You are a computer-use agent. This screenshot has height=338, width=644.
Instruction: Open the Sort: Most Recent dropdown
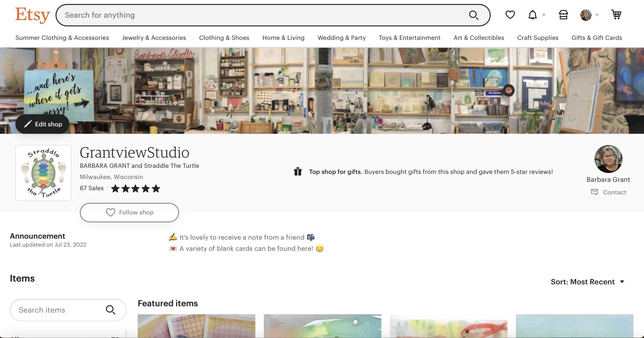click(587, 282)
